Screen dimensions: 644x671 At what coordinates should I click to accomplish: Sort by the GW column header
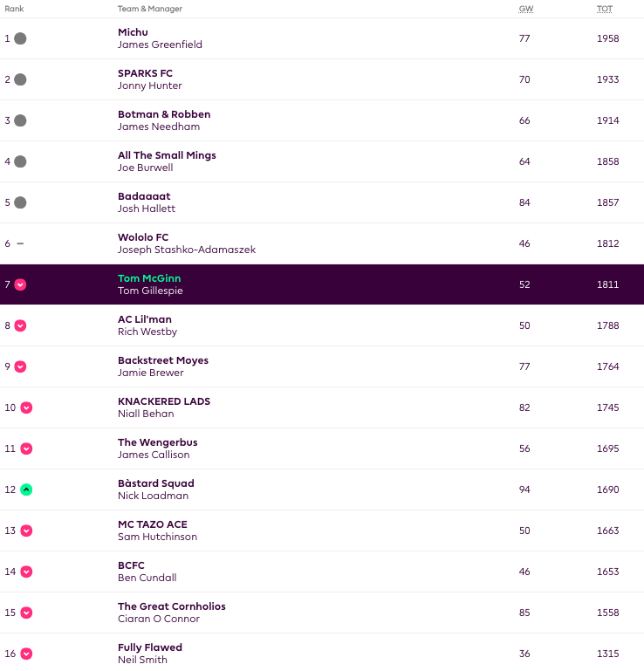click(525, 9)
